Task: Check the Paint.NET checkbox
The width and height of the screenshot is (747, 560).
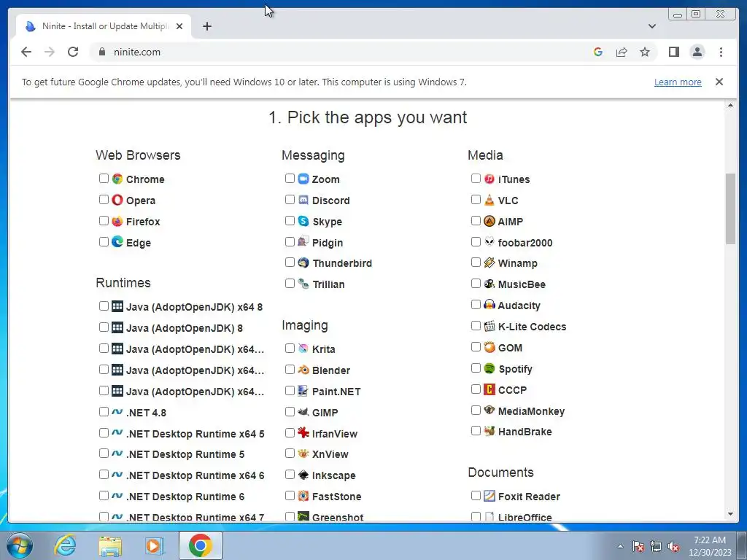Action: pyautogui.click(x=290, y=391)
